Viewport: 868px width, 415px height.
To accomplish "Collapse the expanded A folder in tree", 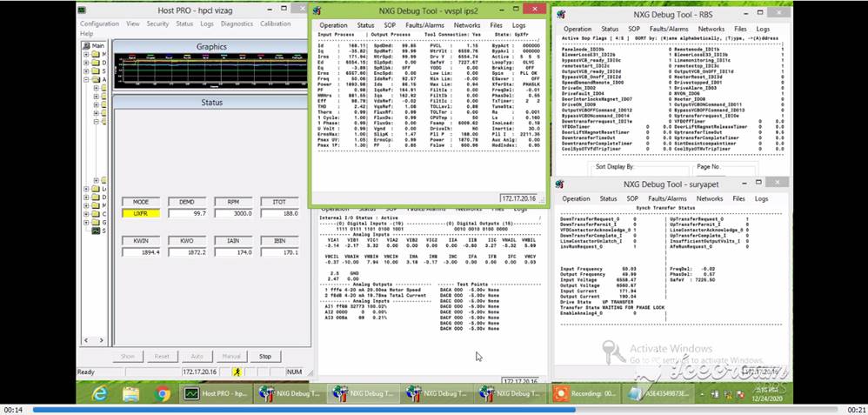I will (86, 79).
